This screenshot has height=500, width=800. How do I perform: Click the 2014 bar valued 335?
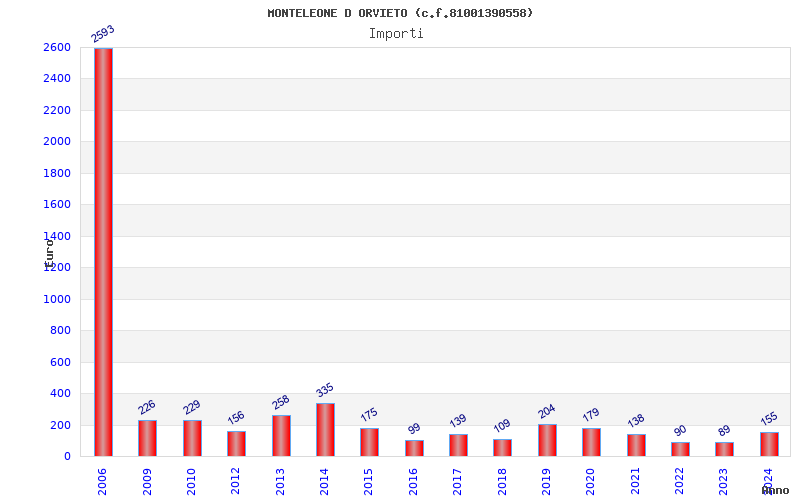[x=326, y=430]
